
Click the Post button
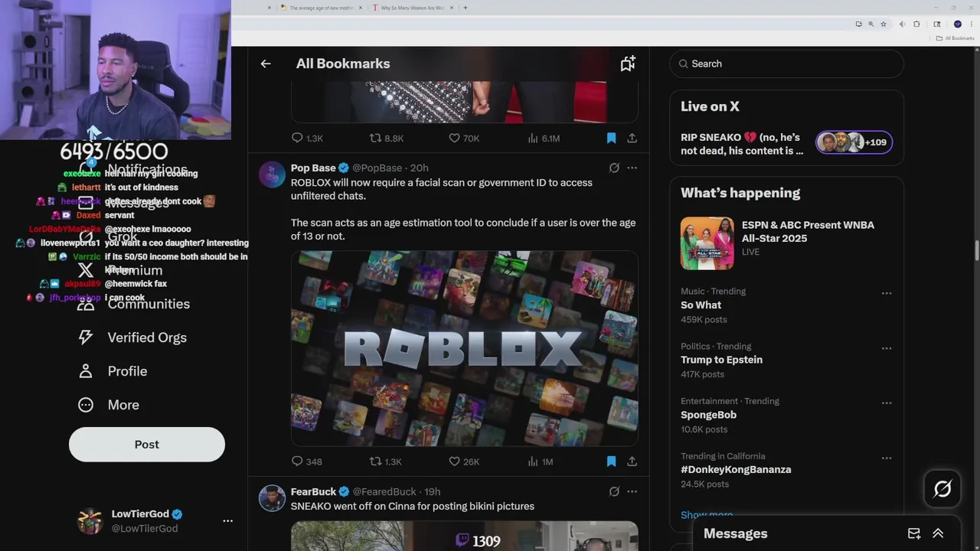click(x=147, y=444)
